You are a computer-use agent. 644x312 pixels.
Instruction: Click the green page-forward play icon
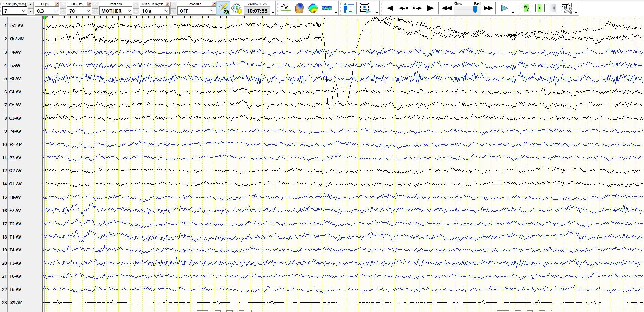(540, 8)
